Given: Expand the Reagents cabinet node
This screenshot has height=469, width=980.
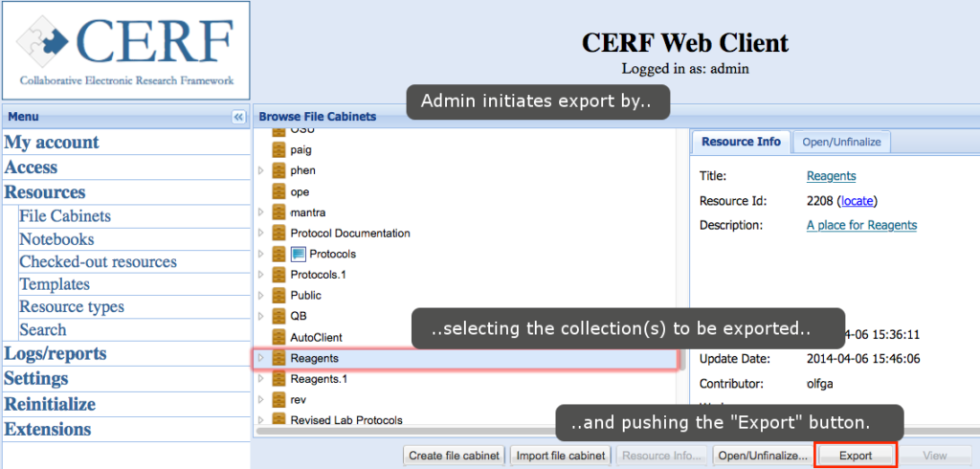Looking at the screenshot, I should 261,358.
